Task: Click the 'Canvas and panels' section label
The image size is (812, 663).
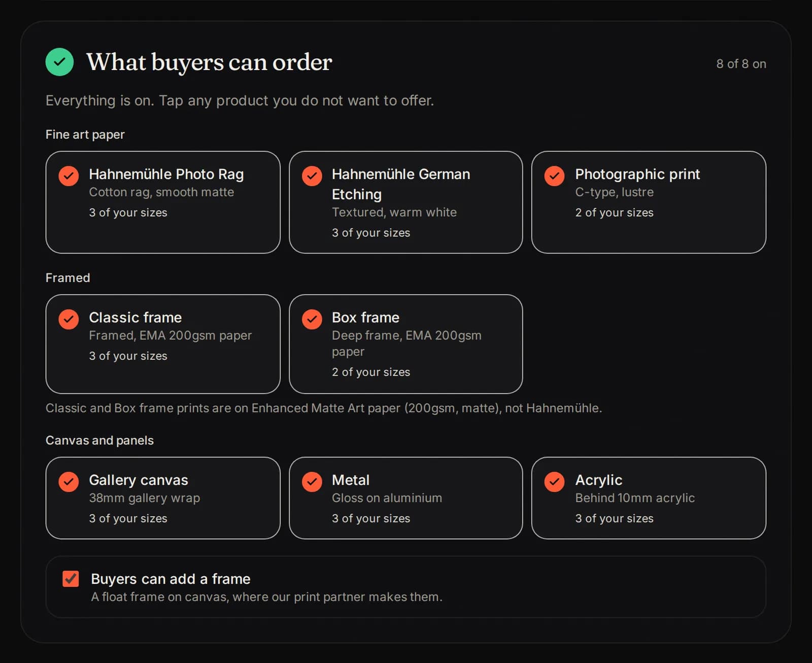Action: tap(99, 440)
